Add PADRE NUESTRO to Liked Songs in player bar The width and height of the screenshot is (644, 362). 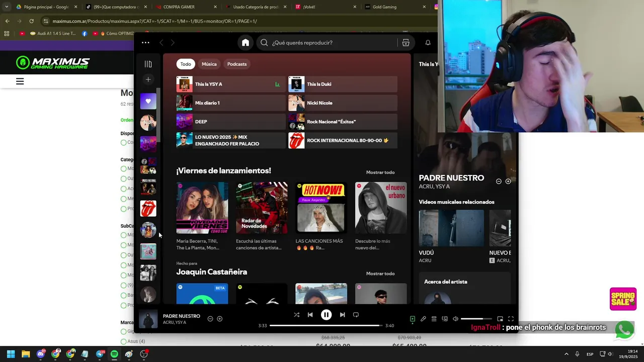click(x=219, y=319)
